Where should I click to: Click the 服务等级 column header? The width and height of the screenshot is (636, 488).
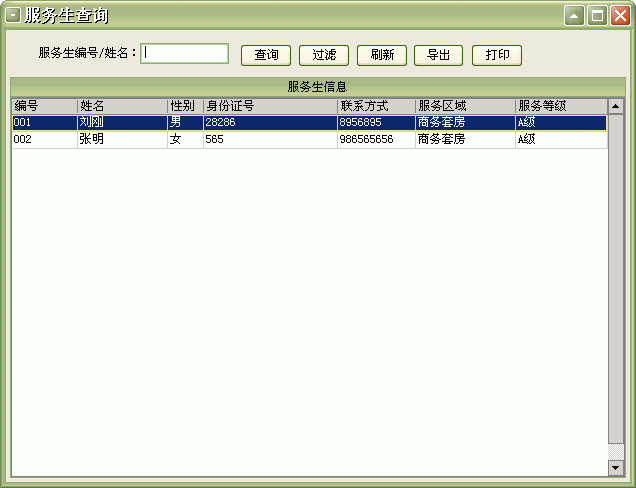click(x=560, y=106)
